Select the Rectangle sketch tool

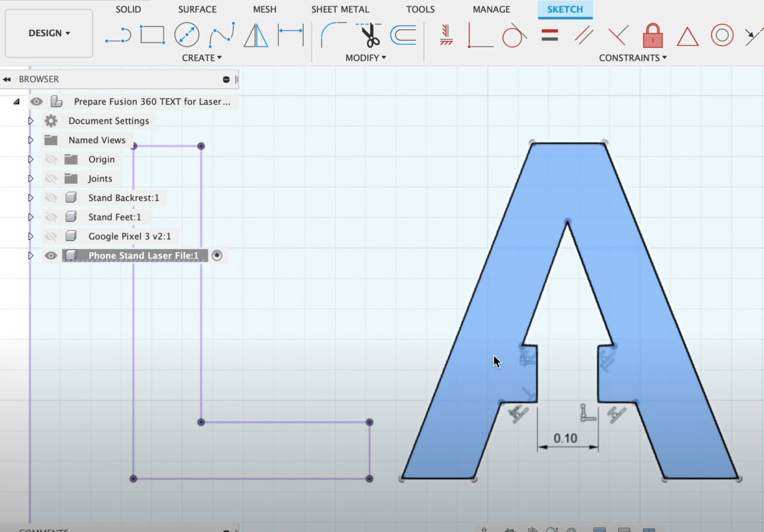coord(152,35)
